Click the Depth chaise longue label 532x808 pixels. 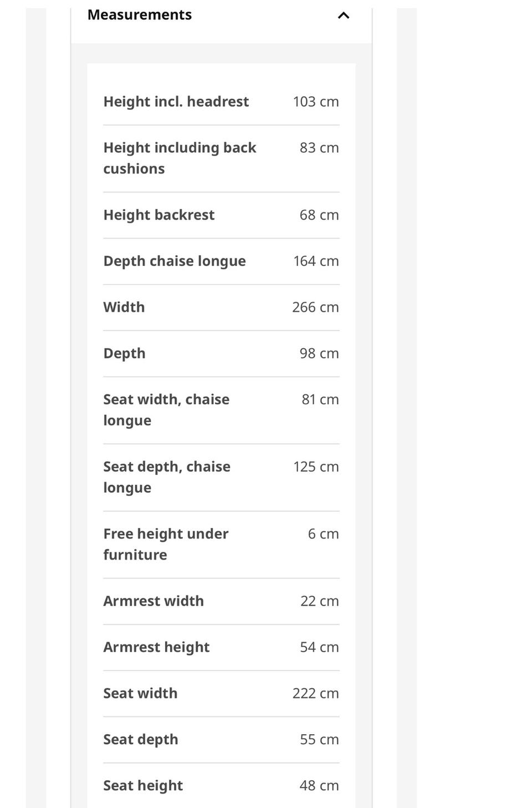(x=175, y=261)
